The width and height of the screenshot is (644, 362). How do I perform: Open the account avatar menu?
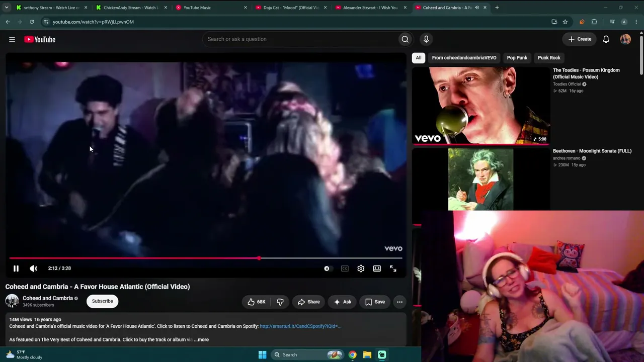click(625, 39)
